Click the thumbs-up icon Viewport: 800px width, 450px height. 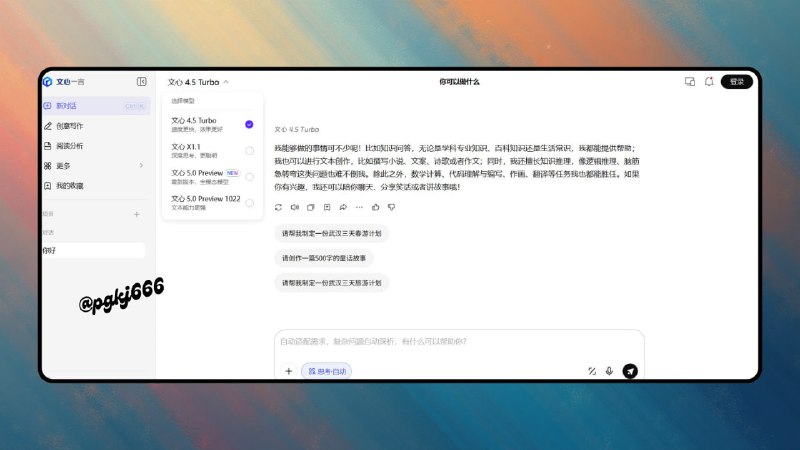coord(376,207)
